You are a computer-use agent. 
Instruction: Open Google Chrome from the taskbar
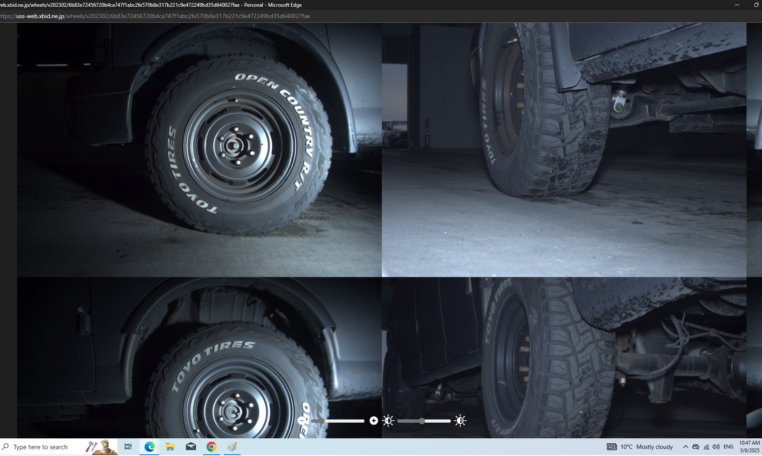211,447
